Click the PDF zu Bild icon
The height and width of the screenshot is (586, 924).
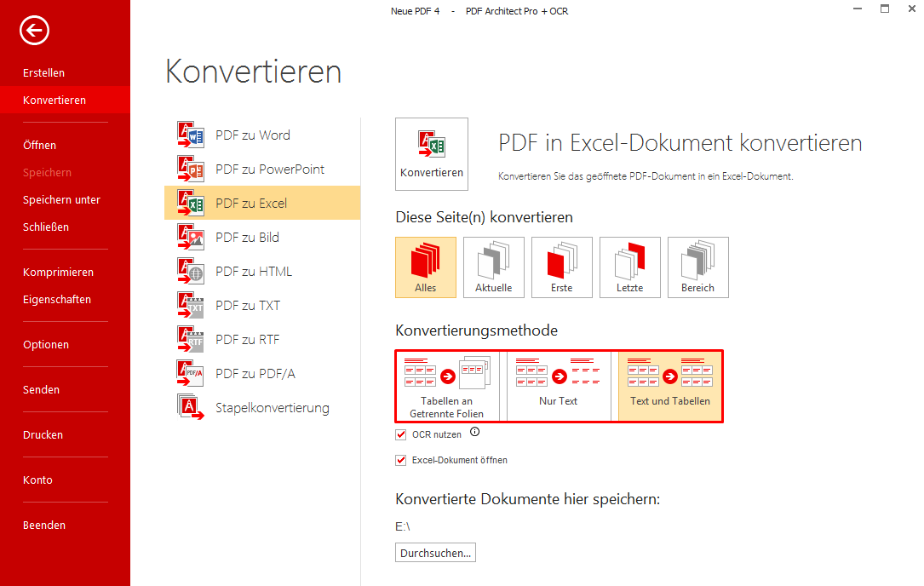point(191,237)
